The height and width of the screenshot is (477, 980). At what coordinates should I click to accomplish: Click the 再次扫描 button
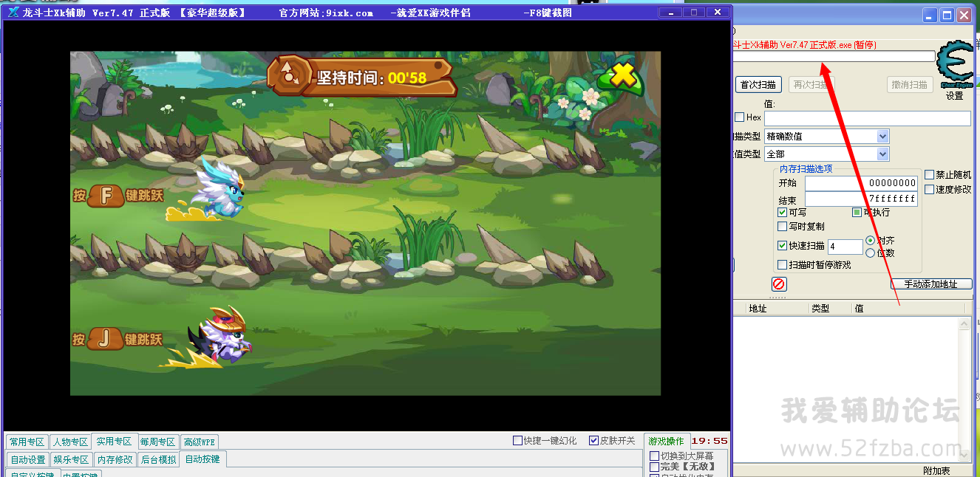(x=811, y=85)
